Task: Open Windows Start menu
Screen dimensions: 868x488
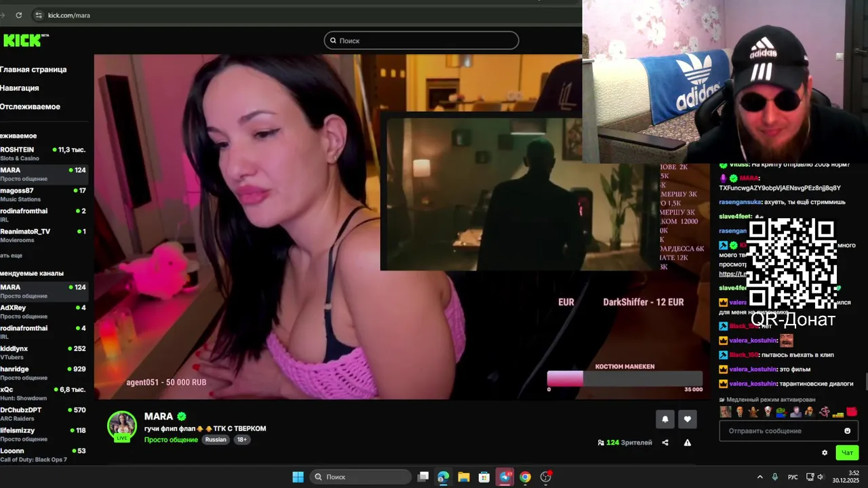Action: coord(298,476)
